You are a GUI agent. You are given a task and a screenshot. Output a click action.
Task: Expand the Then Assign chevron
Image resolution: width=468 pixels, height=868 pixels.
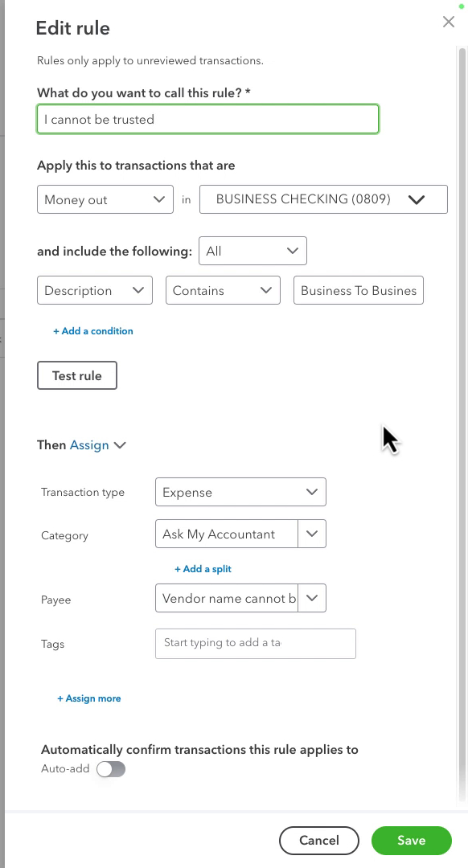(120, 445)
